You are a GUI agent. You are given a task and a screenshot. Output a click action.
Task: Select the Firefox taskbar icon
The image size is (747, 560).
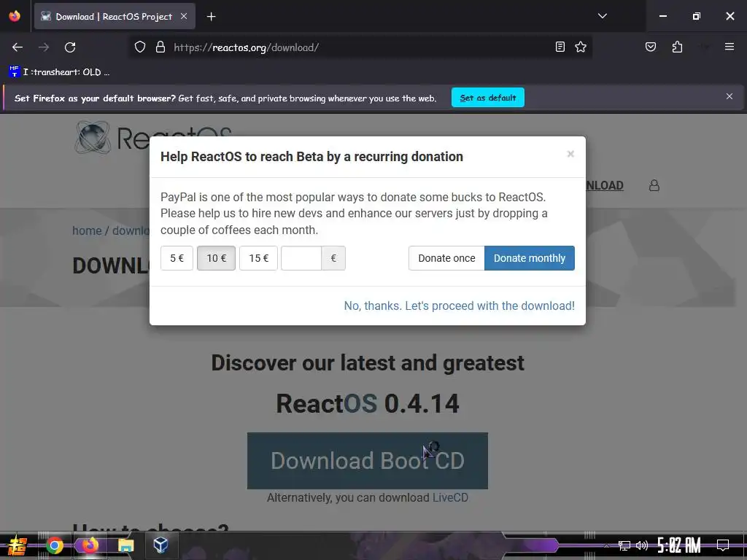pyautogui.click(x=90, y=545)
